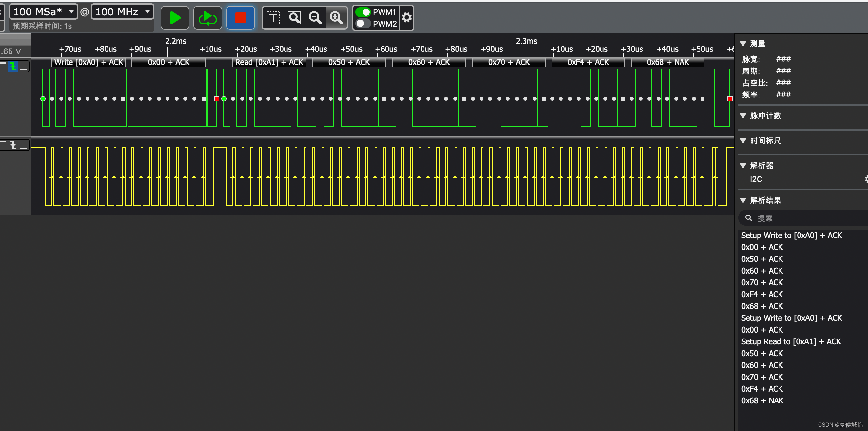Click the 周期 measurement value
The height and width of the screenshot is (431, 868).
783,71
